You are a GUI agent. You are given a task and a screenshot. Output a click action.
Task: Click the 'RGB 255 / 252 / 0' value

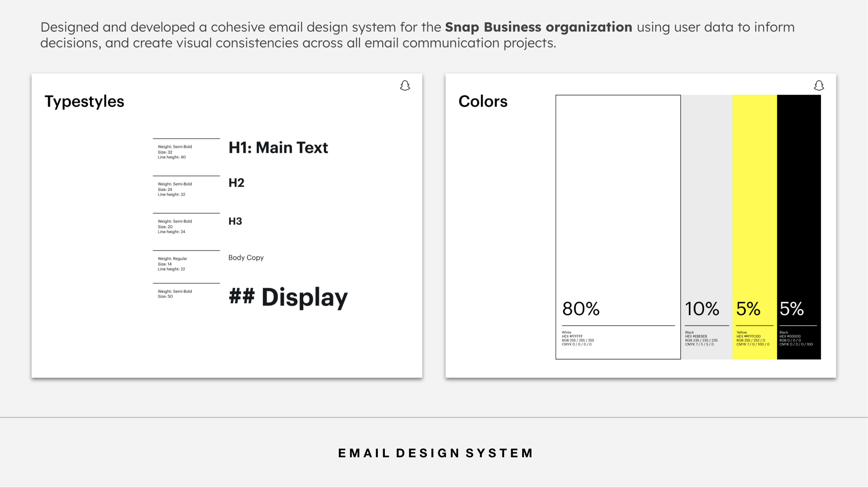[x=750, y=341]
